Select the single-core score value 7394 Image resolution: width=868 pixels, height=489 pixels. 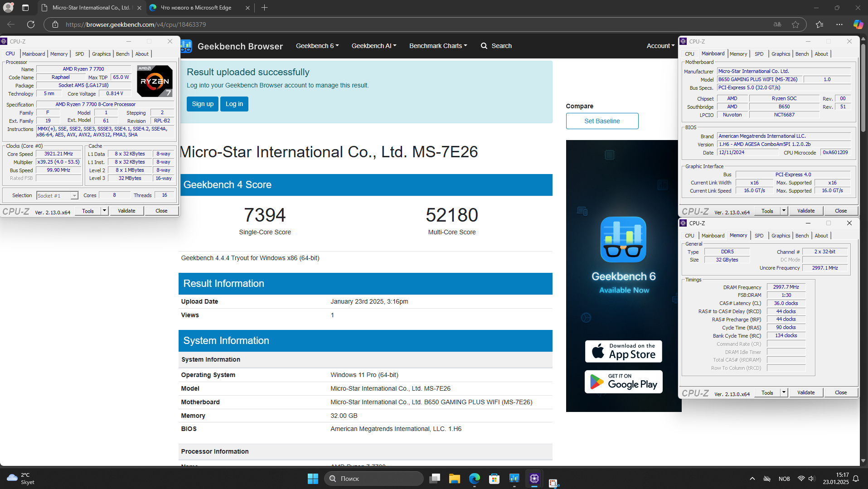265,215
